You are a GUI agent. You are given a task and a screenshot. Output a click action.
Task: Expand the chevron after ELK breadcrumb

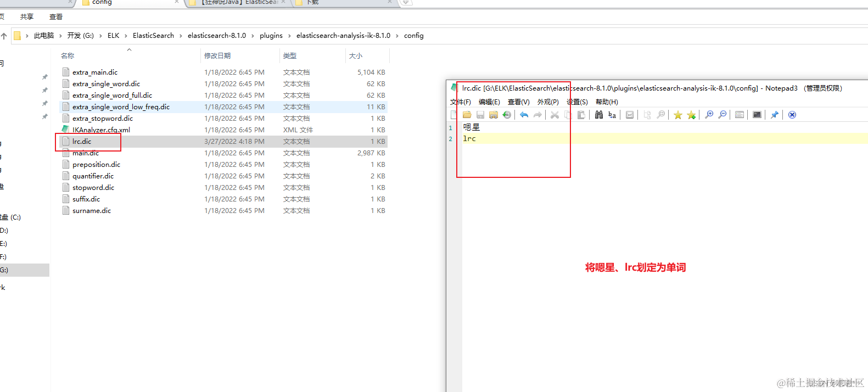126,36
